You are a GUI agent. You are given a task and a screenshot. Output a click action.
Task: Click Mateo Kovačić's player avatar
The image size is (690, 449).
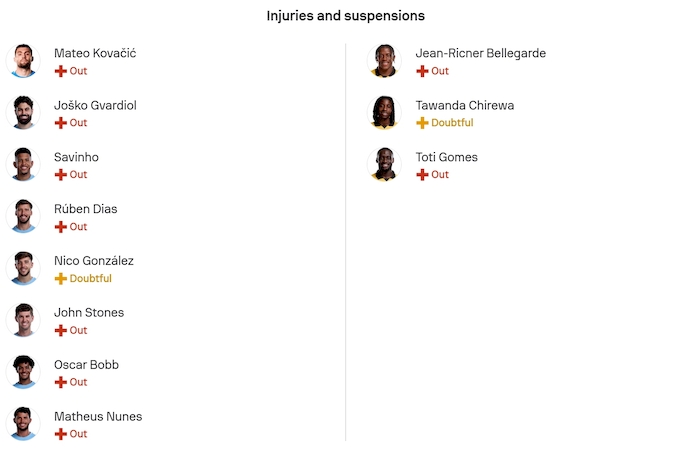(22, 61)
